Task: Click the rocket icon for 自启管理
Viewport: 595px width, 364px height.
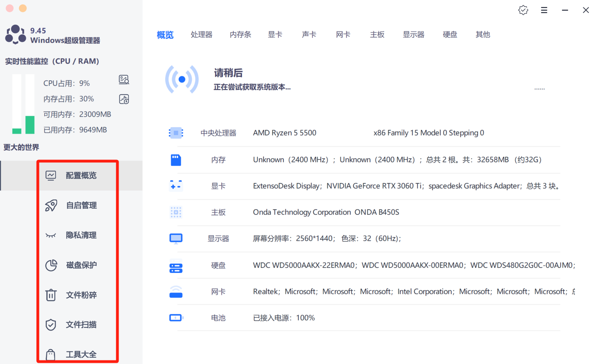Action: tap(51, 205)
